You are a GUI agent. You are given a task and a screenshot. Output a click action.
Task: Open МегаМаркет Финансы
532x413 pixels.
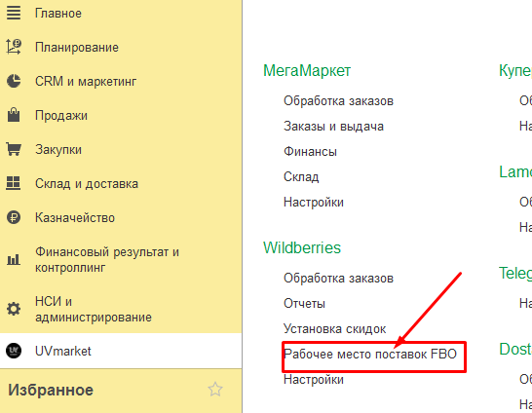(311, 151)
